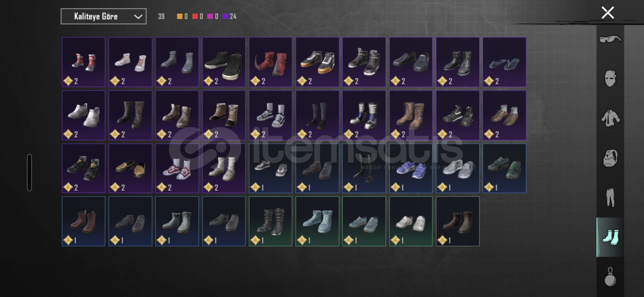Image resolution: width=644 pixels, height=297 pixels.
Task: Open the Kaliteye Göre sort dropdown
Action: pos(103,16)
